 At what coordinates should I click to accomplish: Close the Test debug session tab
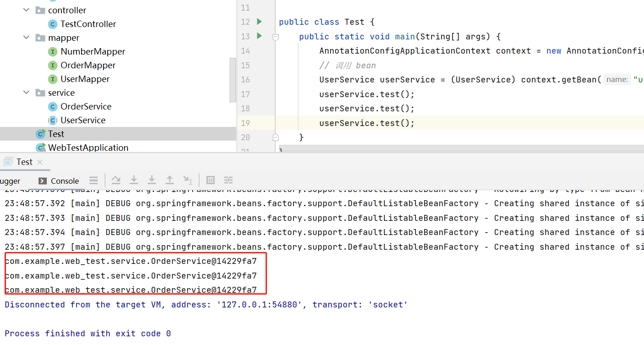tap(40, 162)
